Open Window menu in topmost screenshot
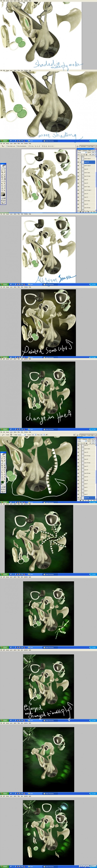This screenshot has width=97, height=868. [x=26, y=1]
